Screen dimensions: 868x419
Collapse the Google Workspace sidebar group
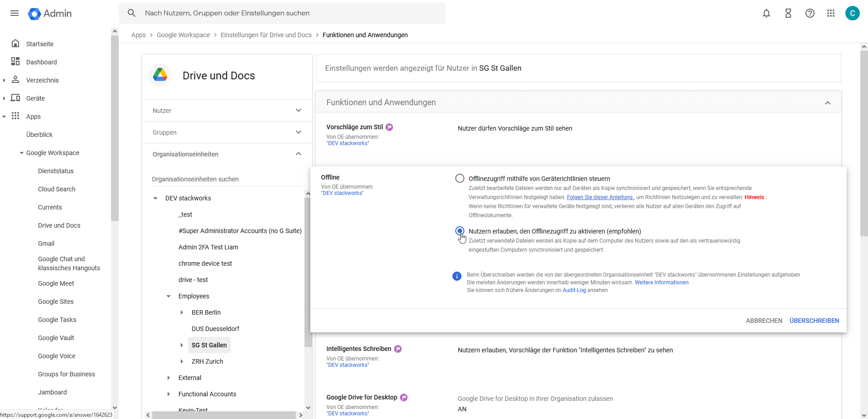[x=22, y=153]
